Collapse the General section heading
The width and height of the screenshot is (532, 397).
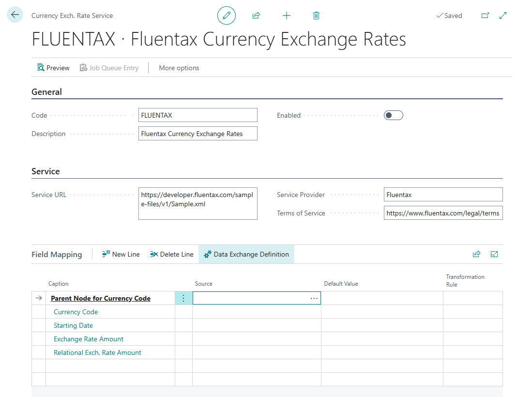coord(46,92)
